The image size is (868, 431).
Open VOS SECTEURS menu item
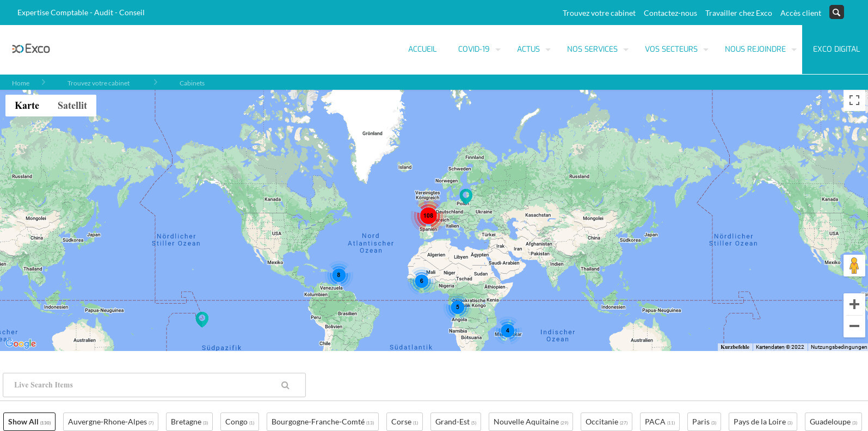point(671,49)
